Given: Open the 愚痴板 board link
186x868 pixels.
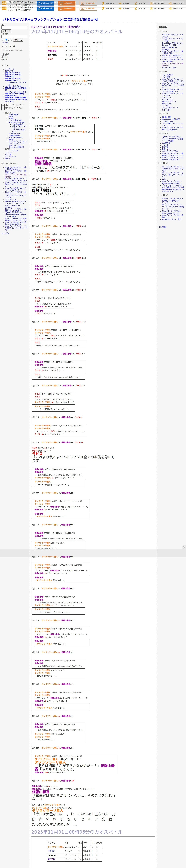Looking at the screenshot, I should point(11,139).
